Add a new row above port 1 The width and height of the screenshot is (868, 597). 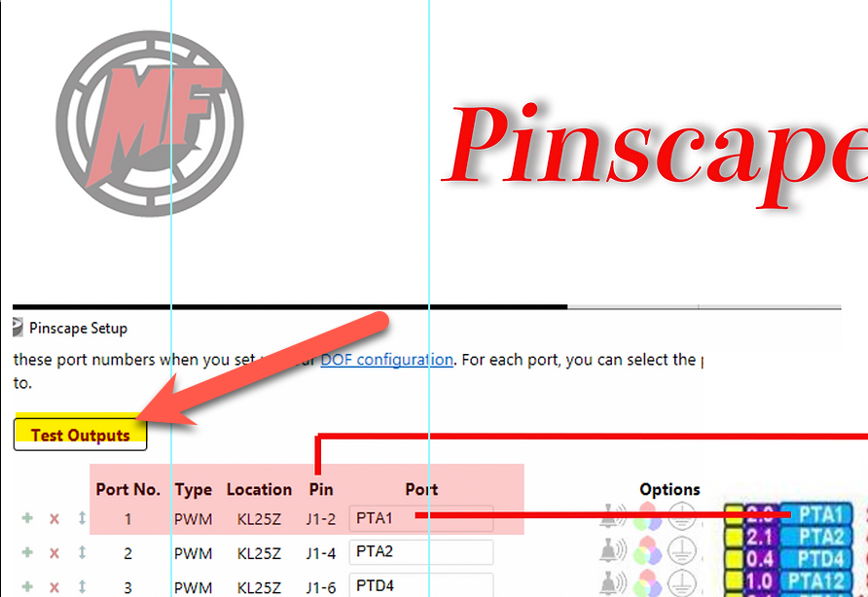point(27,518)
